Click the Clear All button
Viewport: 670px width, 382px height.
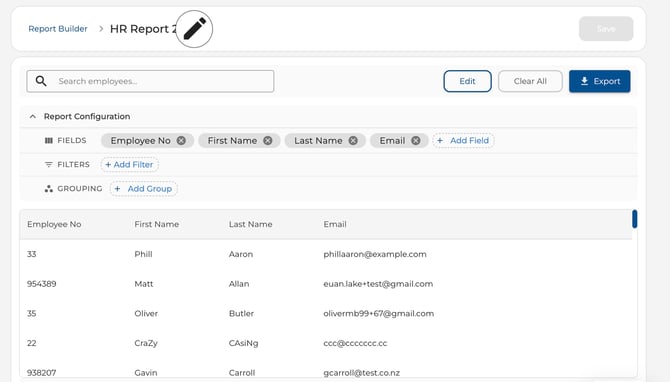click(x=530, y=81)
